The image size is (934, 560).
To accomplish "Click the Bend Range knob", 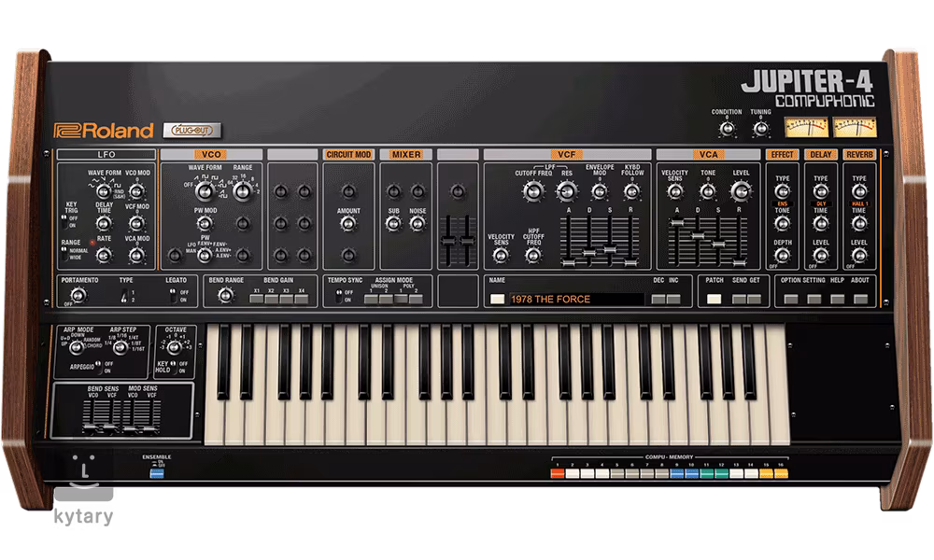I will tap(224, 295).
